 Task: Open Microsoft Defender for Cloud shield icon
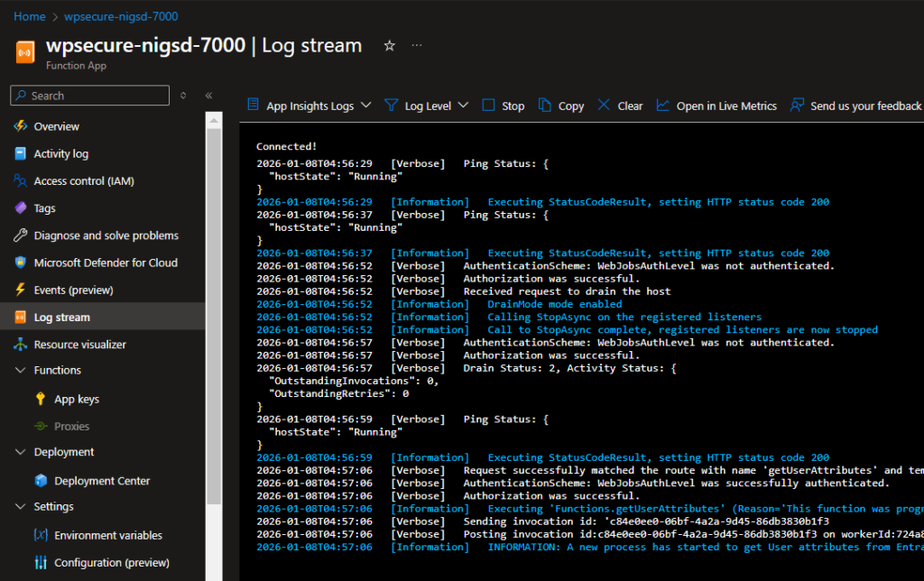21,263
